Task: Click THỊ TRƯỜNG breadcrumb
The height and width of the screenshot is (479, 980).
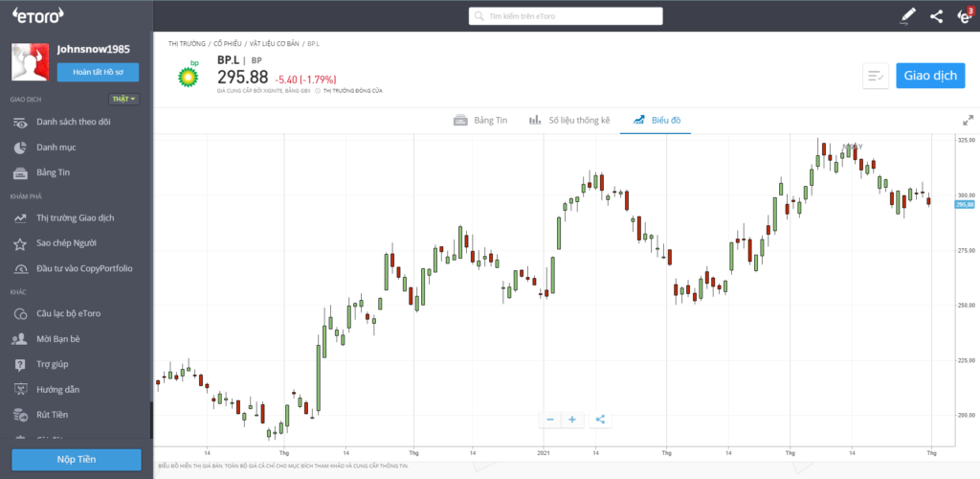Action: pyautogui.click(x=187, y=44)
